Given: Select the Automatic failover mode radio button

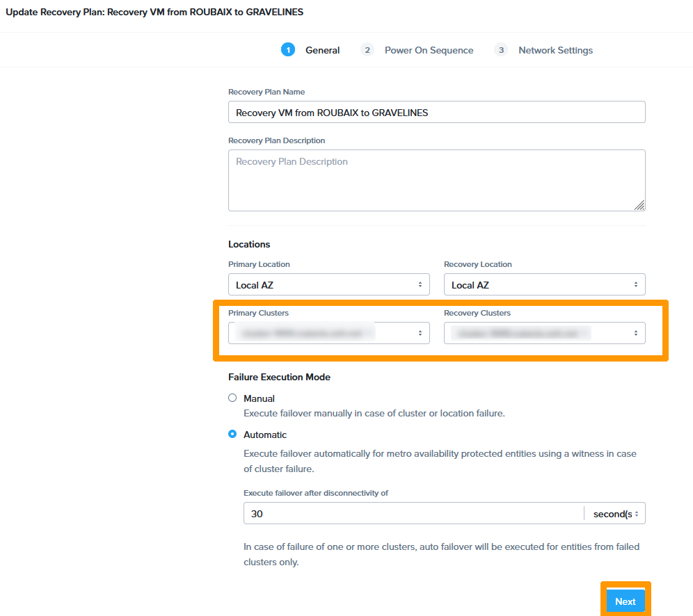Looking at the screenshot, I should pyautogui.click(x=232, y=434).
